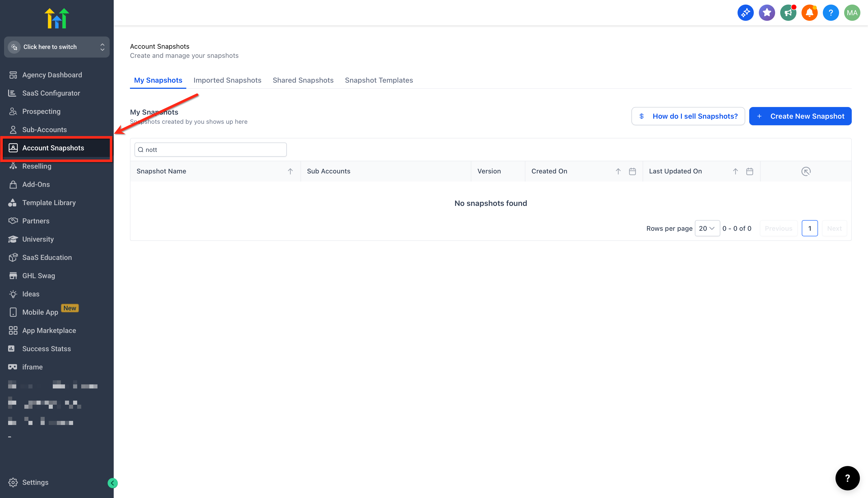Collapse the sidebar with green chevron
Viewport: 868px width, 498px height.
pos(112,483)
